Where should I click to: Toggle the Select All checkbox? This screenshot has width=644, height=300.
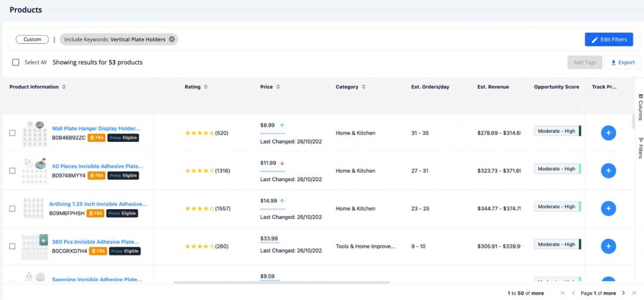(x=16, y=63)
